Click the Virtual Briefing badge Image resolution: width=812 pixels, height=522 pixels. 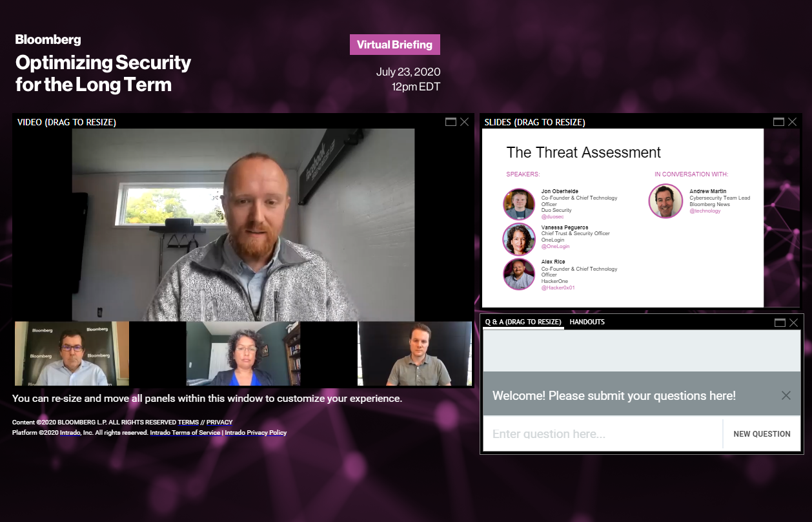click(x=395, y=45)
